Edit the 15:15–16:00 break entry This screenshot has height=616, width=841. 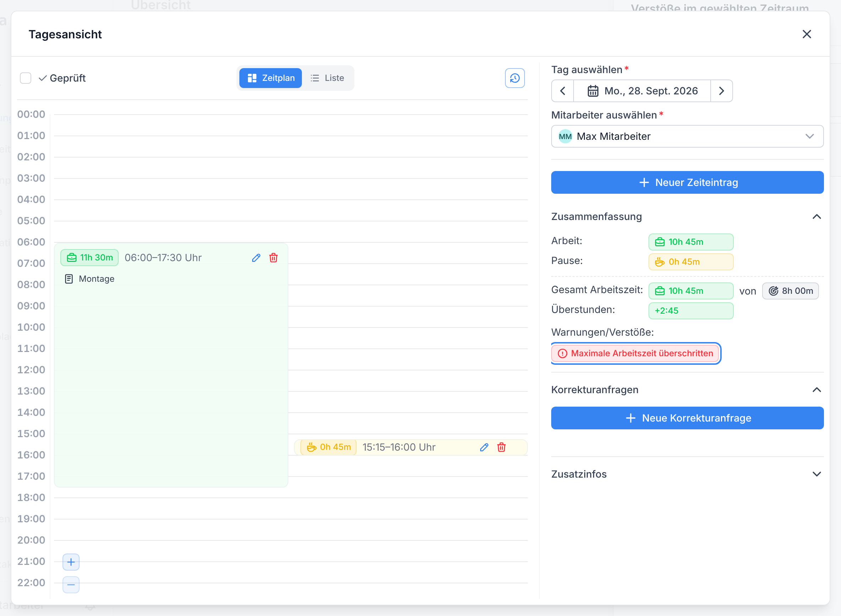pyautogui.click(x=484, y=447)
